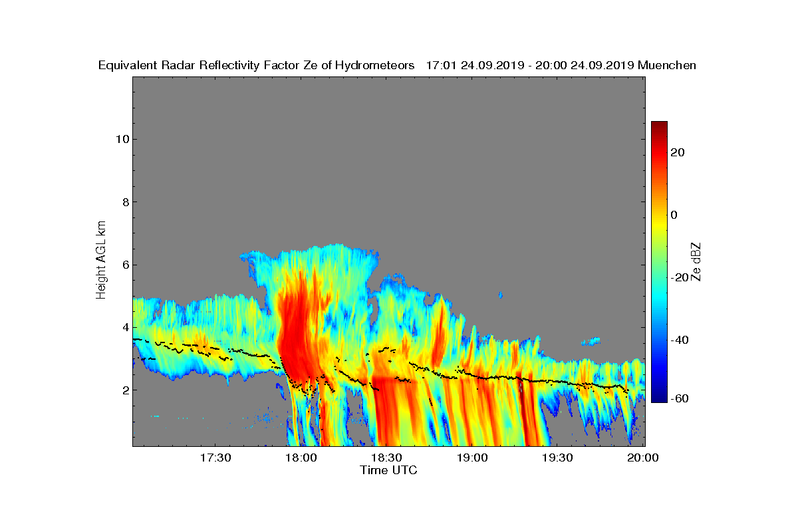Click the station name 'Muenchen' in the title

point(667,65)
